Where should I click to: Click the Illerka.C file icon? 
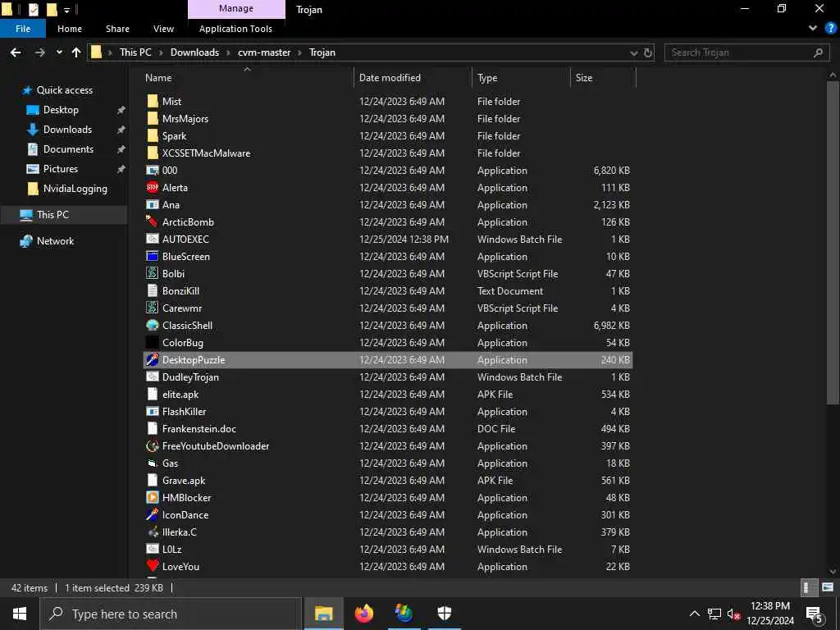click(x=152, y=532)
